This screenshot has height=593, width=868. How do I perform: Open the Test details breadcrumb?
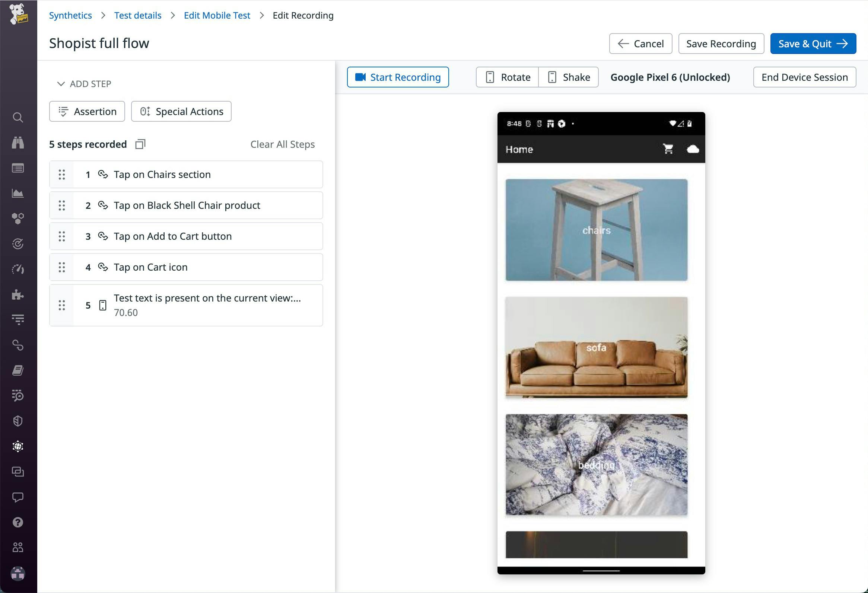(x=139, y=15)
